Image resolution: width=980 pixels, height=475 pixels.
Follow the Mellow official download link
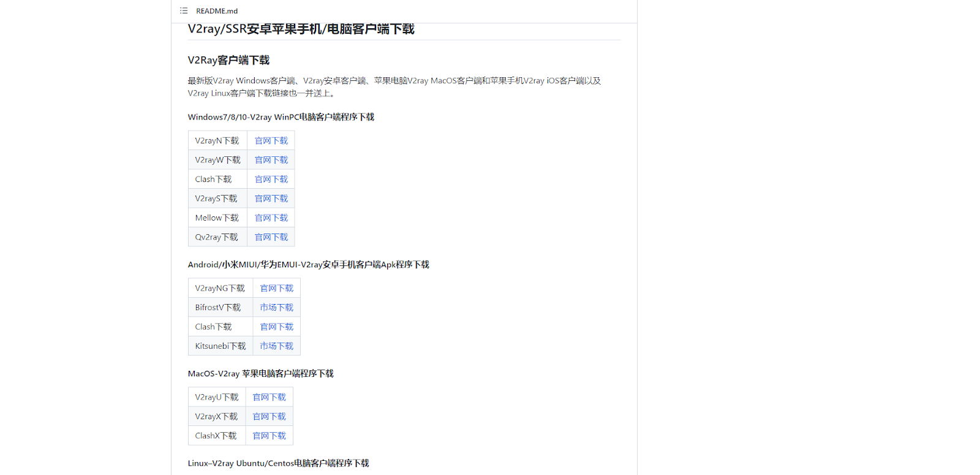(271, 218)
